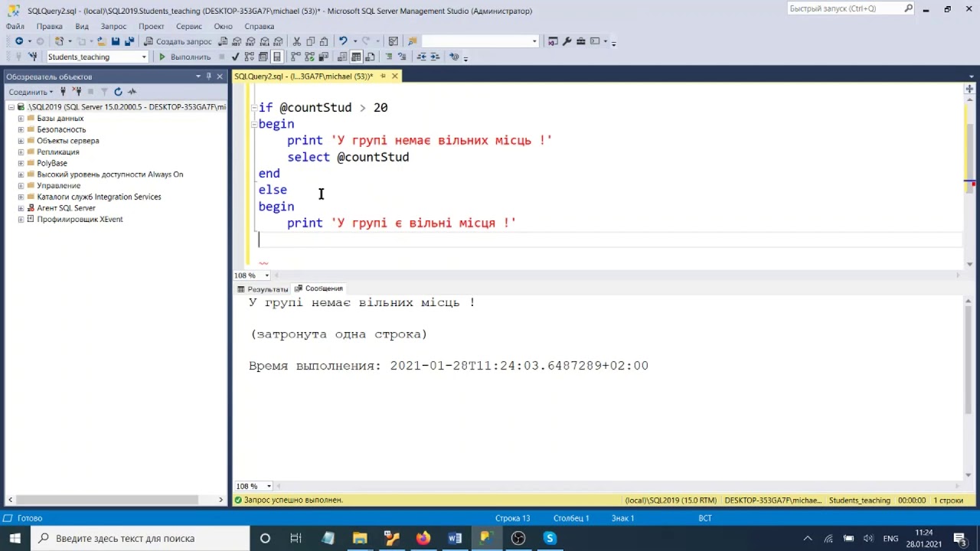Viewport: 980px width, 551px height.
Task: Open Соединить dropdown in Object Explorer
Action: [31, 92]
